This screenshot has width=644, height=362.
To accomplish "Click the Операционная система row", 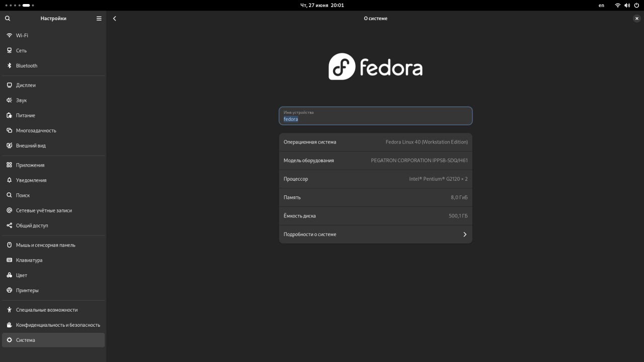I will (x=375, y=142).
